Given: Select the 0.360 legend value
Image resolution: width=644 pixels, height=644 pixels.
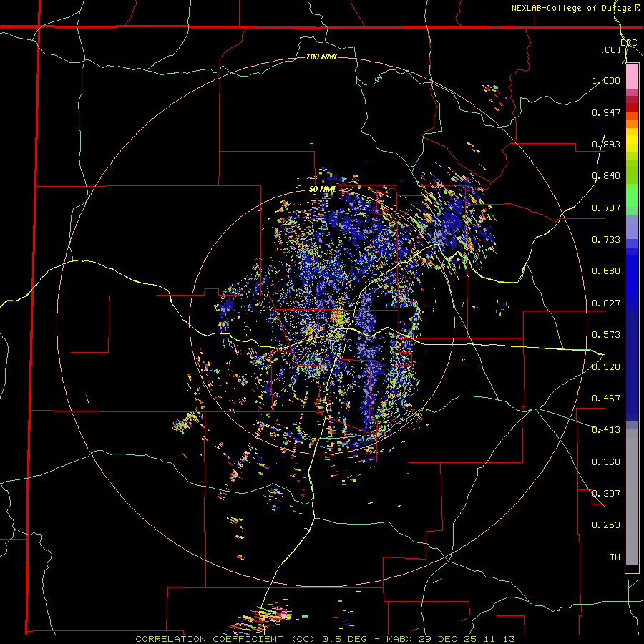Looking at the screenshot, I should click(606, 462).
